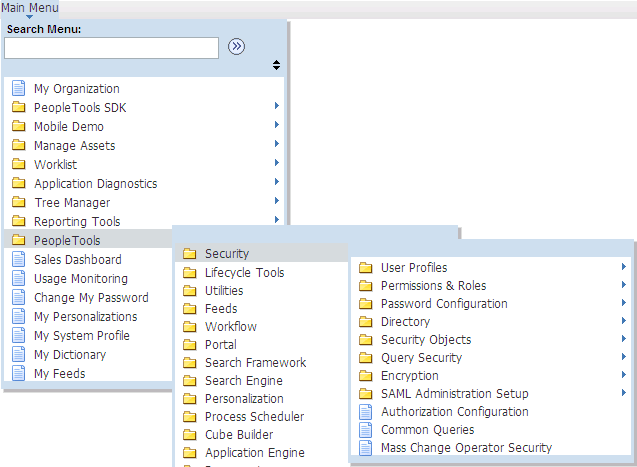Click the Search Menu input field
This screenshot has width=637, height=467.
111,48
